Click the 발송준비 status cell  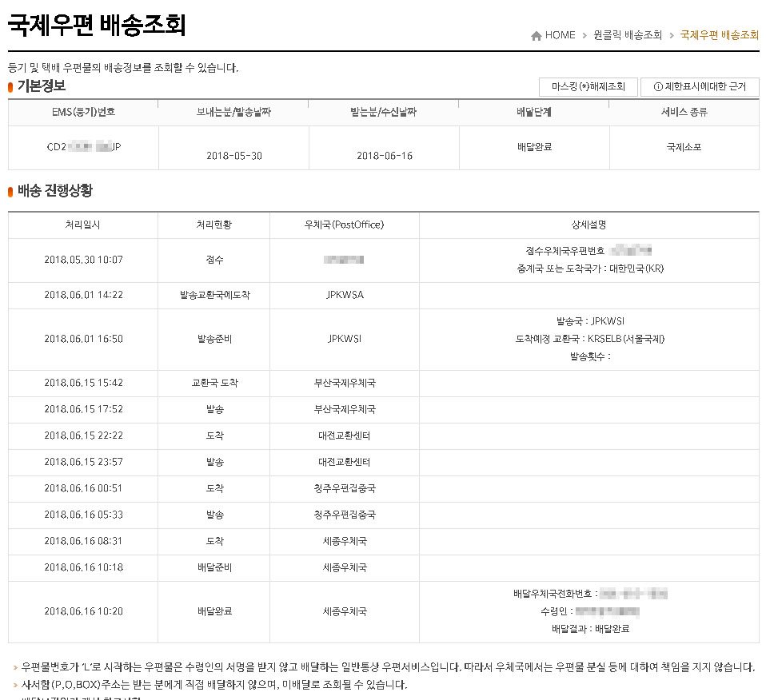pyautogui.click(x=215, y=340)
